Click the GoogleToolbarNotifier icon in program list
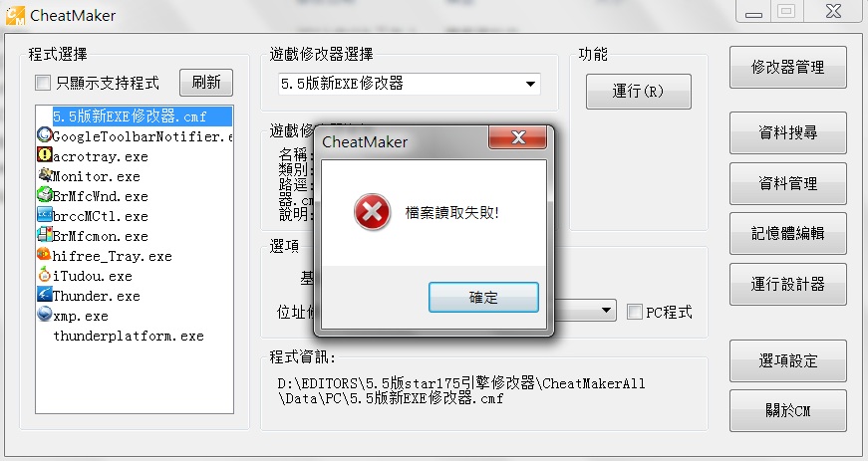The image size is (868, 461). click(x=44, y=134)
